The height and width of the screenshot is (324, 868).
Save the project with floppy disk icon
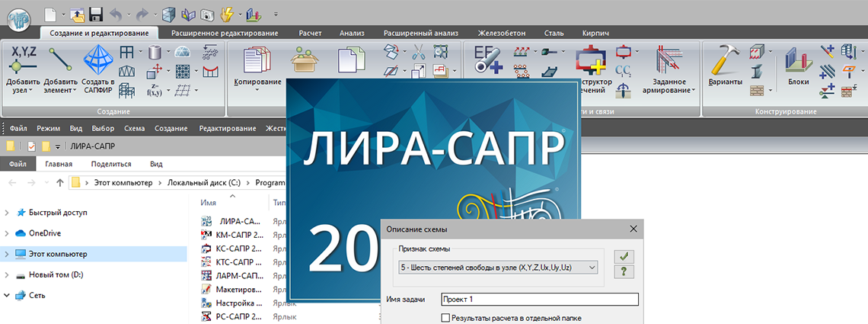pyautogui.click(x=96, y=14)
